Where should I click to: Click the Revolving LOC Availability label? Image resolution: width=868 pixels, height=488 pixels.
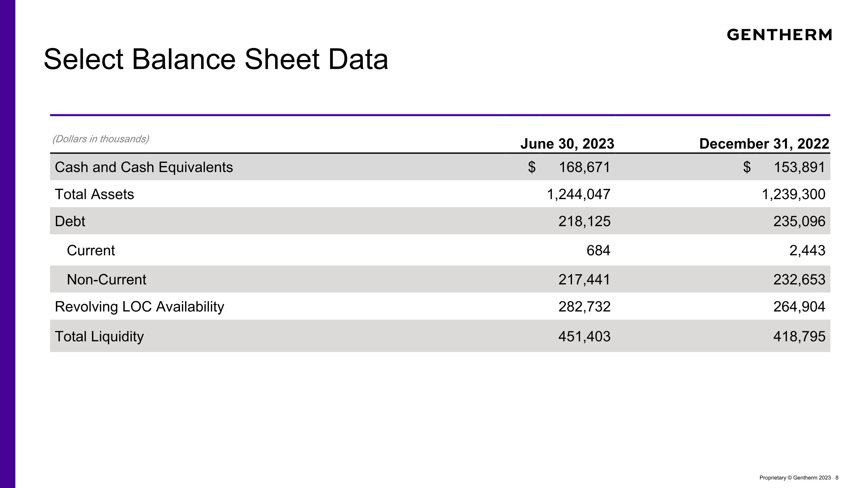pos(139,306)
